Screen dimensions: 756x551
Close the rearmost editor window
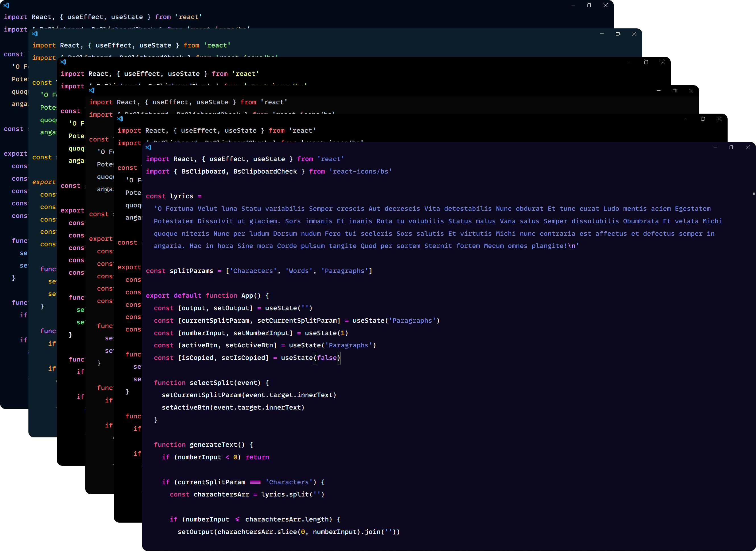click(606, 5)
